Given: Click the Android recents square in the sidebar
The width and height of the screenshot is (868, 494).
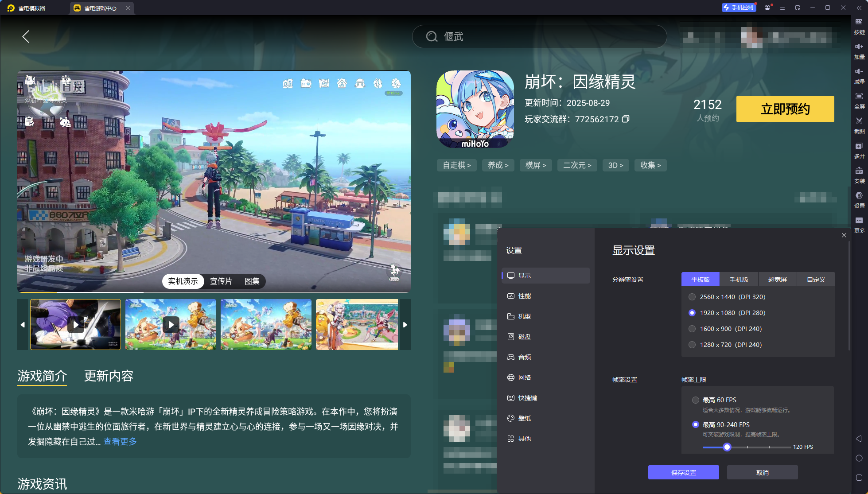Looking at the screenshot, I should click(x=859, y=478).
